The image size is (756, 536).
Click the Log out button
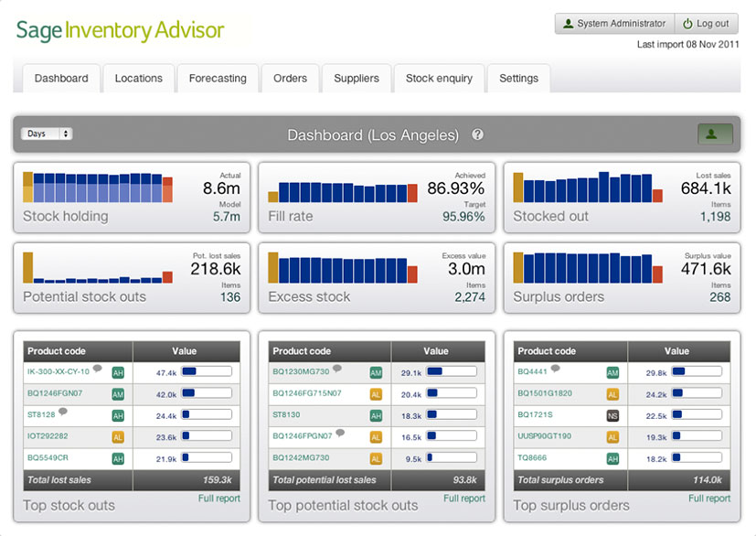[707, 24]
